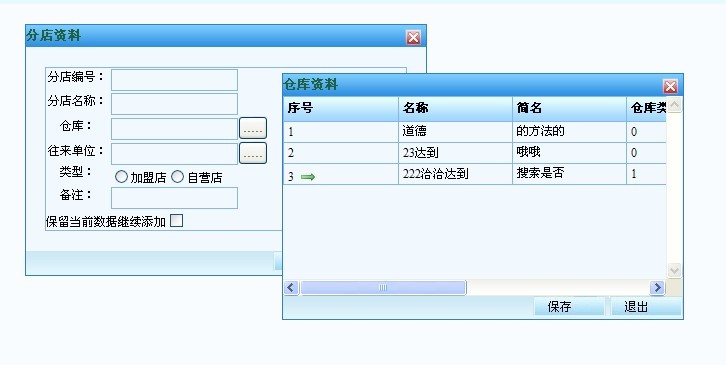Click horizontal scrollbar left arrow
The height and width of the screenshot is (365, 726).
(291, 288)
